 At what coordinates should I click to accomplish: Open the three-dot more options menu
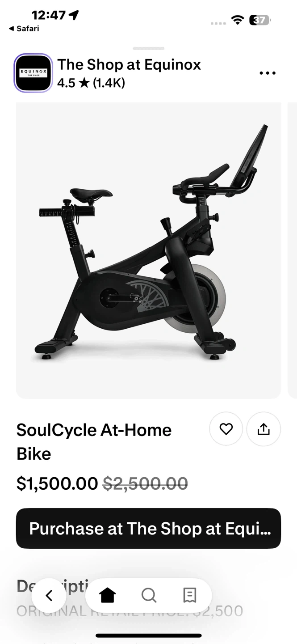click(x=268, y=73)
